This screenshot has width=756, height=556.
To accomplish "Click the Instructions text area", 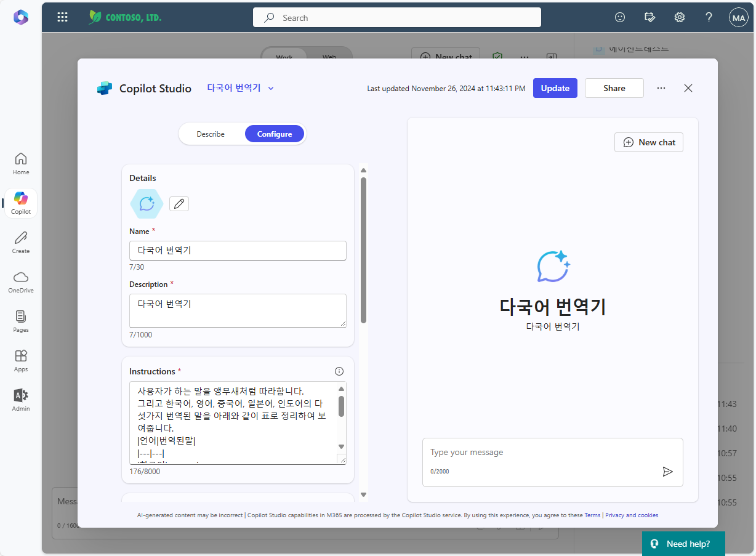I will click(238, 423).
